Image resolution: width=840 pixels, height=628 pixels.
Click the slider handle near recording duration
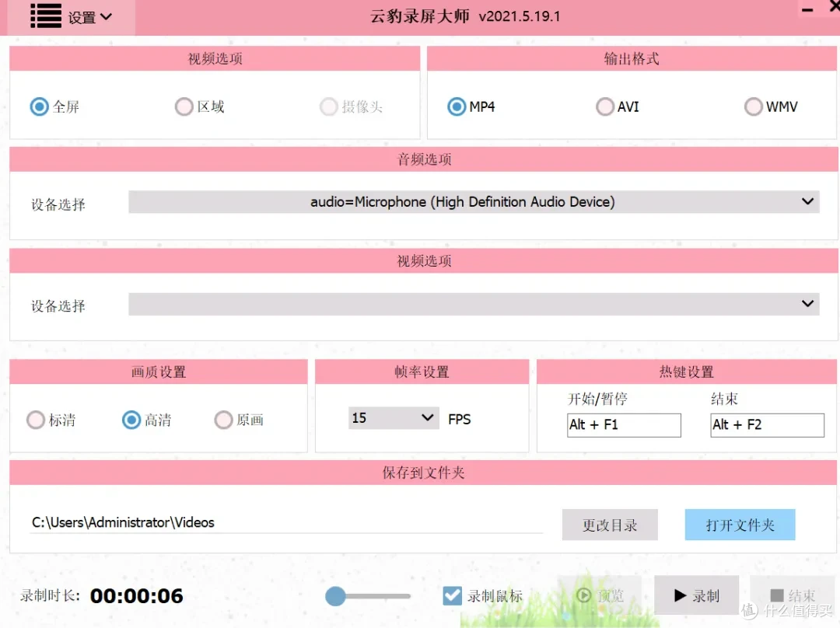[x=335, y=596]
